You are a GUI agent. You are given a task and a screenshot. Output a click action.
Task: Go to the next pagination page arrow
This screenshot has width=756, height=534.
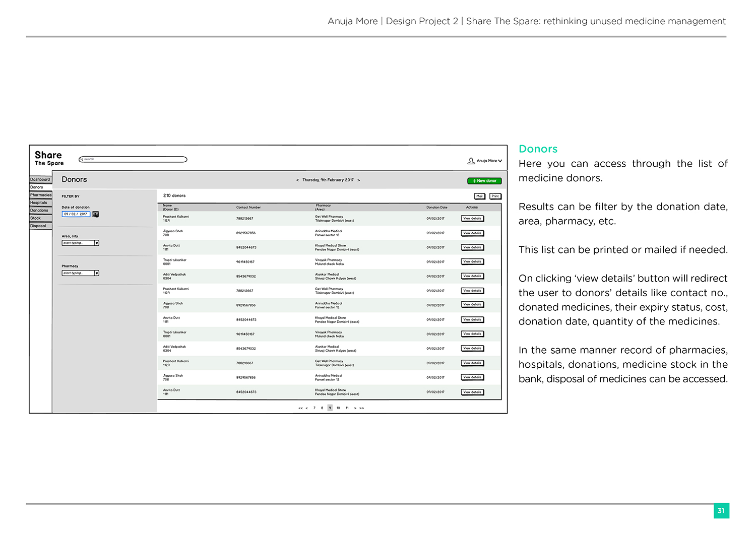tap(355, 409)
